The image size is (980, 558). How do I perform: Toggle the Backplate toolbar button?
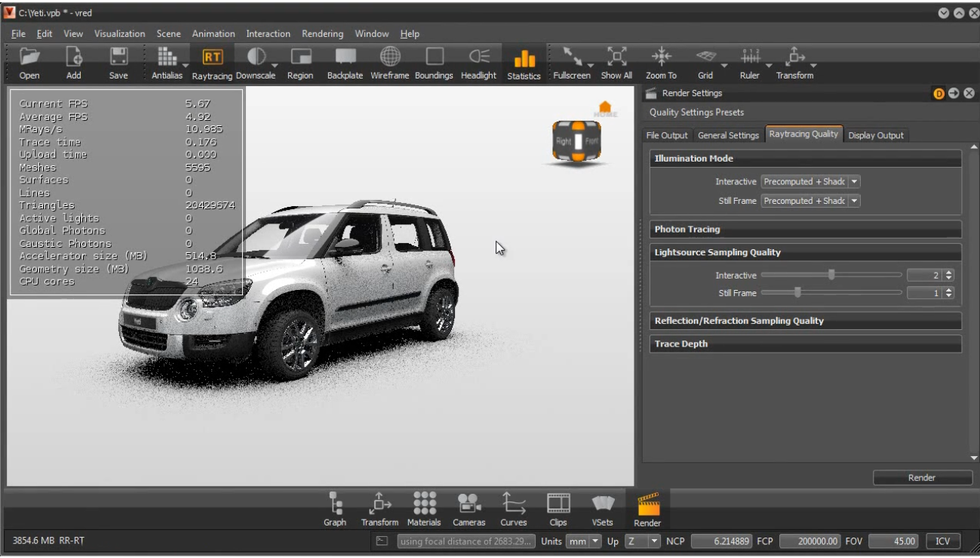click(345, 63)
